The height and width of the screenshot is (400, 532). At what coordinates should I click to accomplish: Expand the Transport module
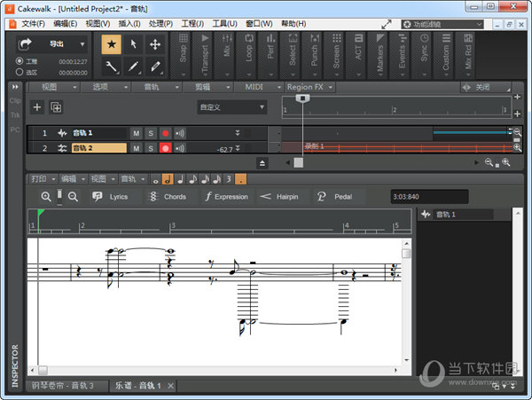205,56
